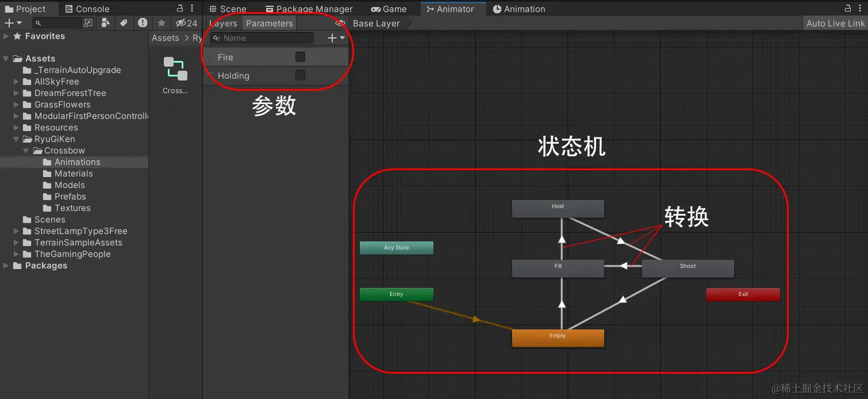Screen dimensions: 868x399
Task: Select the red Exit node
Action: point(743,294)
